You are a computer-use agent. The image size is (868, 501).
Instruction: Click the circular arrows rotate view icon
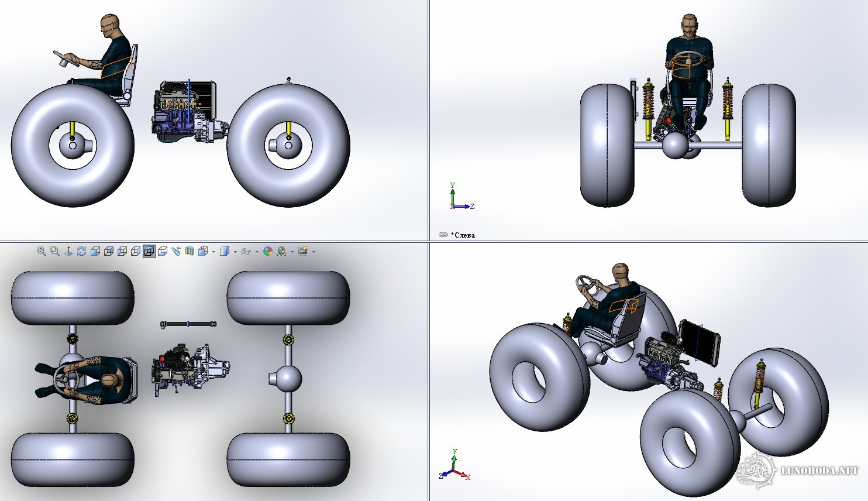coord(81,251)
